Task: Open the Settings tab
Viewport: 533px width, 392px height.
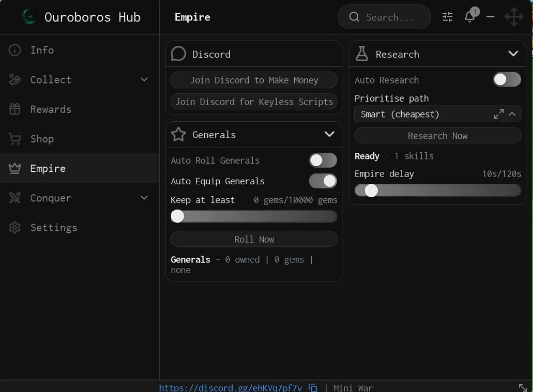Action: [80, 227]
